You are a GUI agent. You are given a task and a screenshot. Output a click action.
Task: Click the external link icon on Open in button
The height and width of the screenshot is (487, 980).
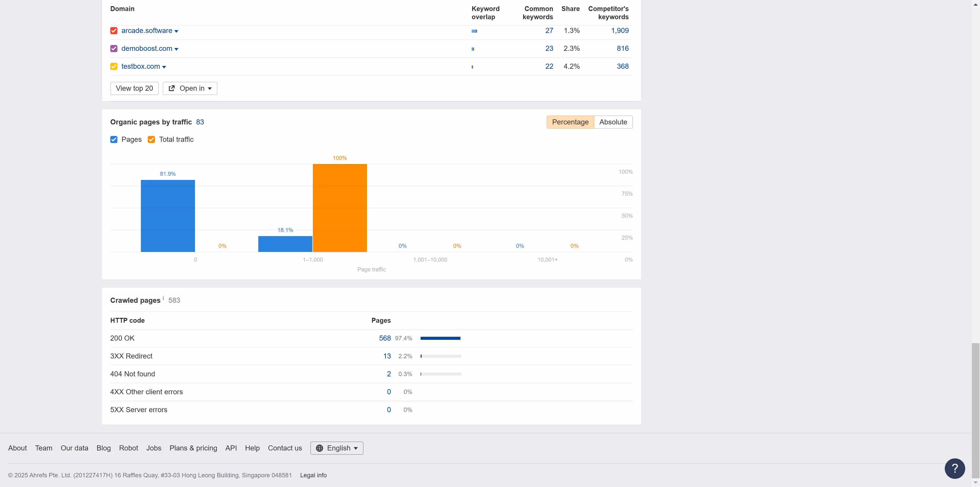[x=172, y=88]
